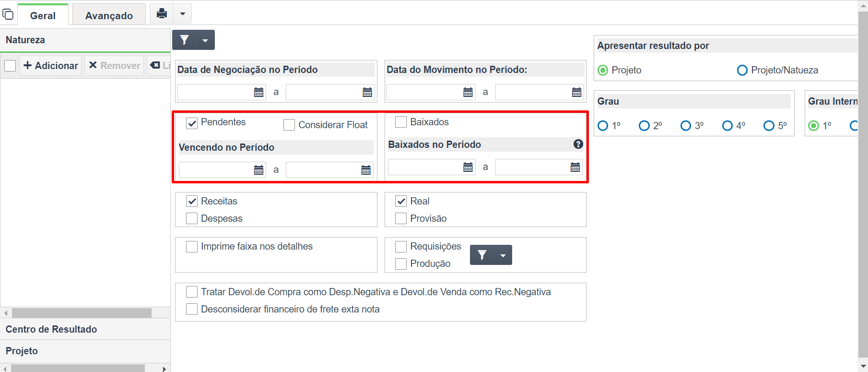Open calendar for Data de Negociação start date
Screen dimensions: 868x372
pyautogui.click(x=258, y=92)
